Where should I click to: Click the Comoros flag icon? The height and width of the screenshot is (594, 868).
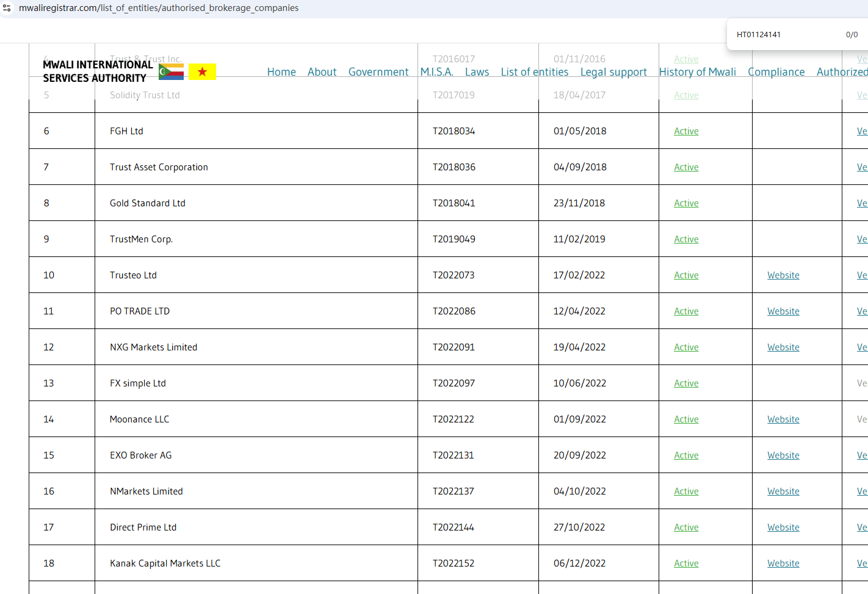tap(171, 72)
